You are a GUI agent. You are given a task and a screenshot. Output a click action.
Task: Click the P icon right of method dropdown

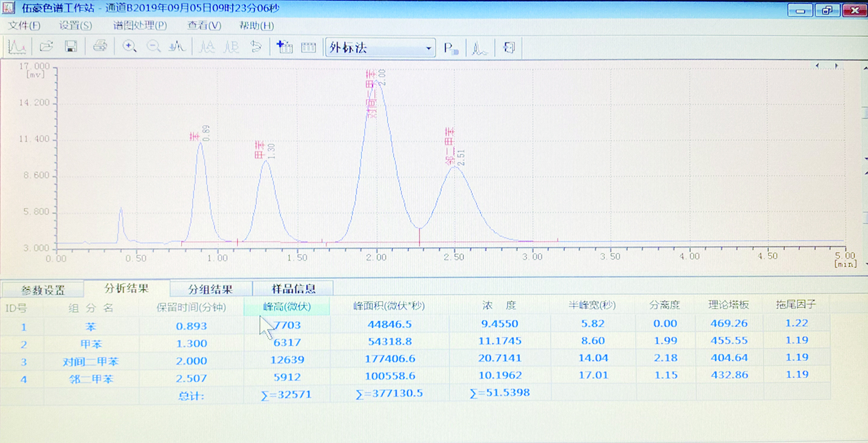[451, 48]
